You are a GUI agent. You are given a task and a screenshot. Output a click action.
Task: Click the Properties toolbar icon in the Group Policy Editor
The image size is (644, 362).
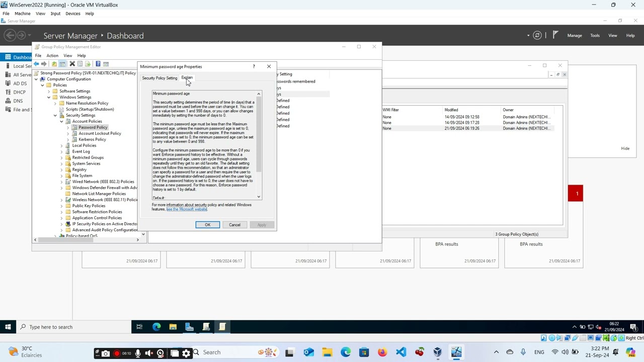80,64
